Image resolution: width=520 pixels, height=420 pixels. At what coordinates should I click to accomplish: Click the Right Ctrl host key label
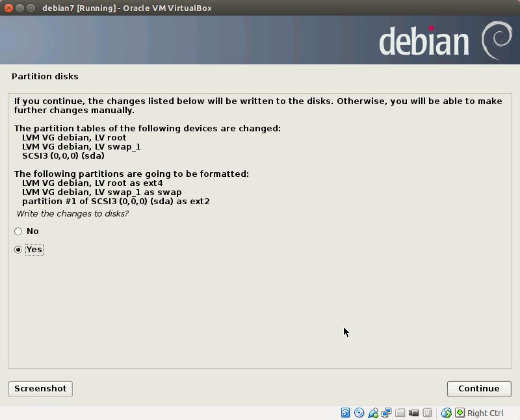click(x=485, y=413)
